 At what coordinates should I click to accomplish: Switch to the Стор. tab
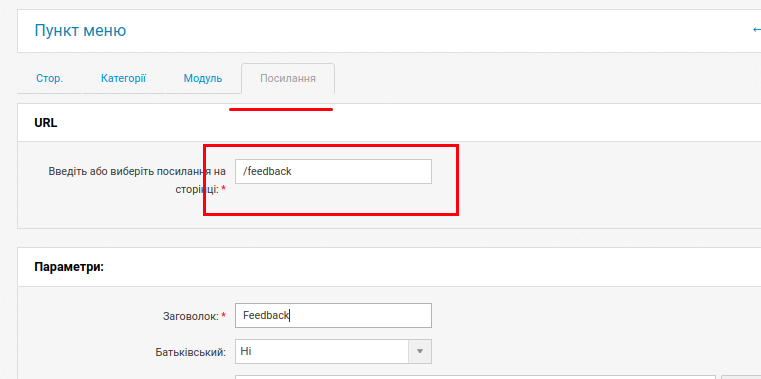(x=50, y=79)
